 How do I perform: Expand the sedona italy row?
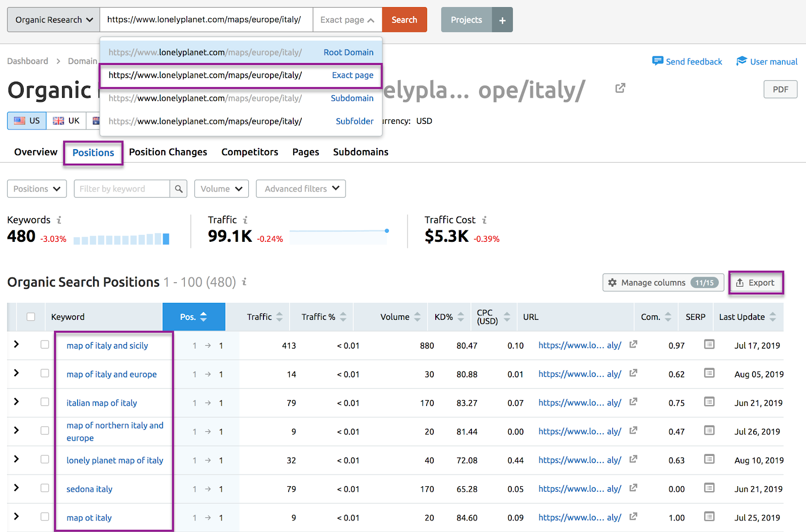[x=16, y=488]
